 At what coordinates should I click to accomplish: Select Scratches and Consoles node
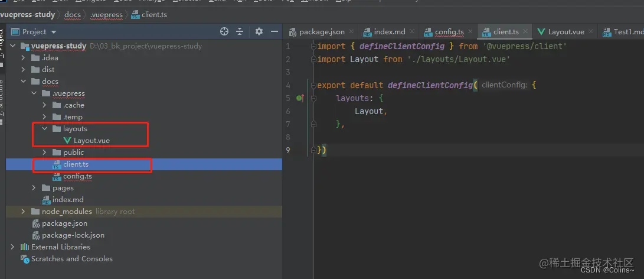(x=72, y=259)
